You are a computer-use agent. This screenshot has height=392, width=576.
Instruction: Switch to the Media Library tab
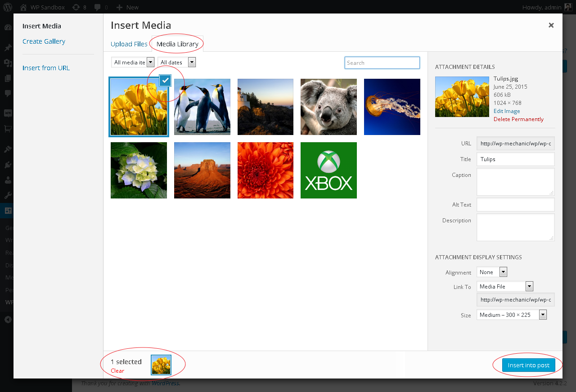pyautogui.click(x=177, y=44)
